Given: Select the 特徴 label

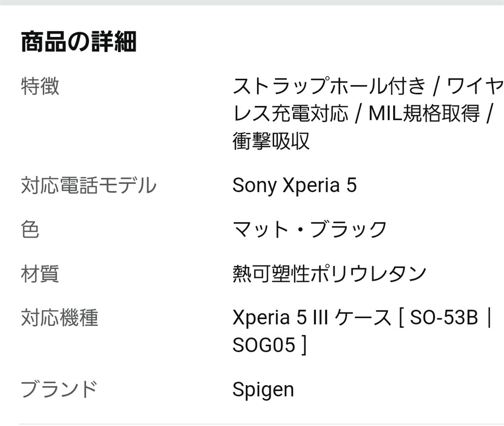Looking at the screenshot, I should tap(40, 87).
